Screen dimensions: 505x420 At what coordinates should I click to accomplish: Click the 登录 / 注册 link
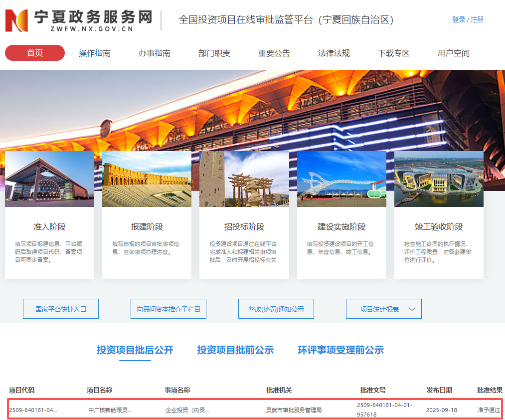(468, 19)
